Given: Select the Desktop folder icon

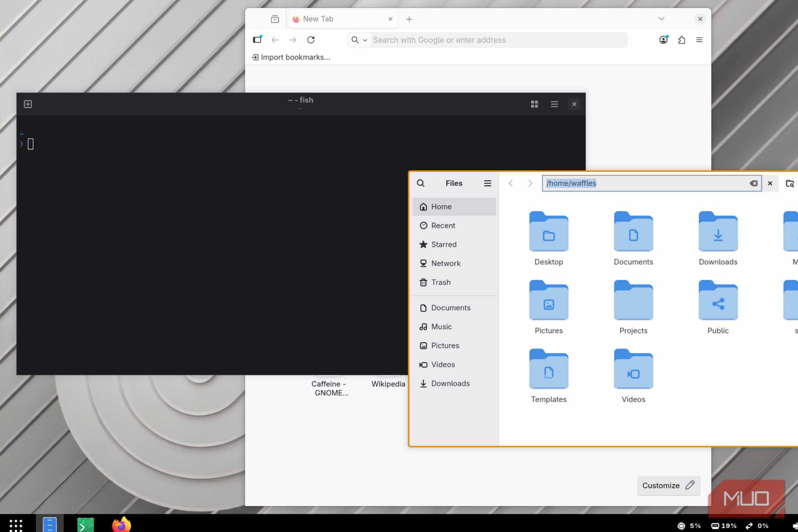Looking at the screenshot, I should 549,231.
